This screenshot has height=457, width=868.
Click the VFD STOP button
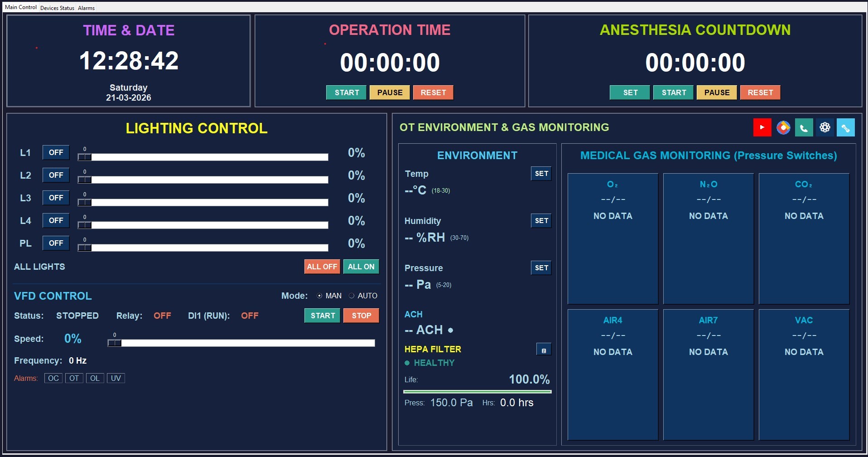(x=361, y=316)
